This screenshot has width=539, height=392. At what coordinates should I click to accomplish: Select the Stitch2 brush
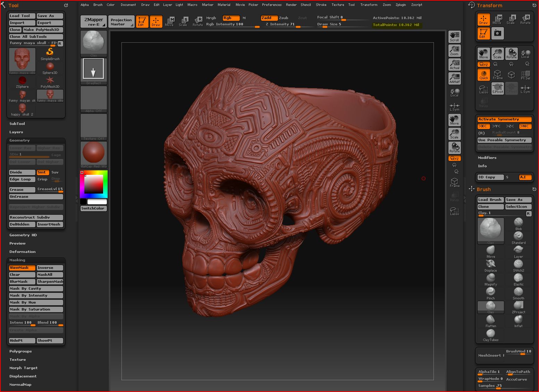(519, 265)
